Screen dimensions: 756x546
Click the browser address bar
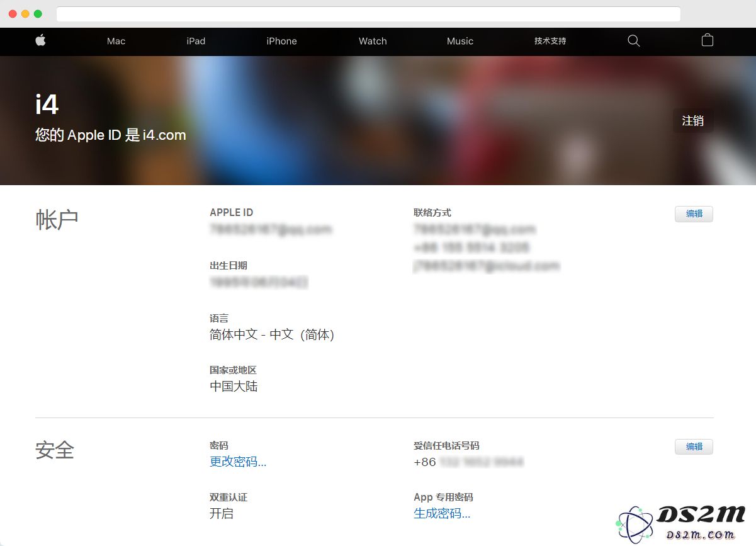[x=368, y=14]
